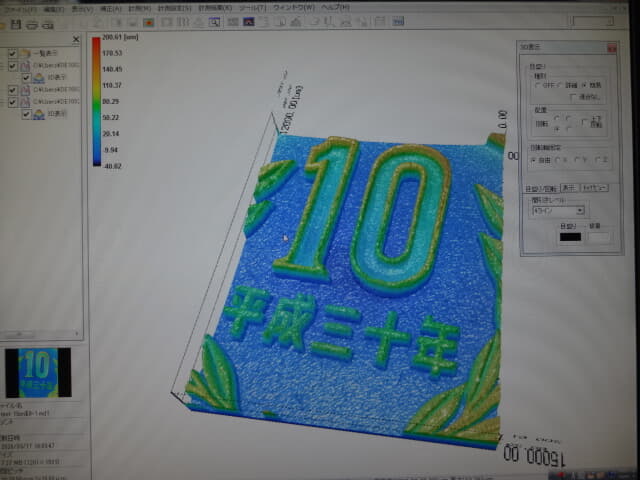The image size is (640, 480).
Task: Open the 補正(A) menu
Action: click(111, 9)
